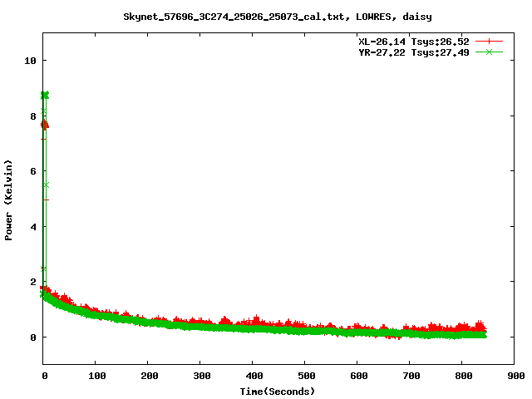Click the x-axis tick label 700
532x399 pixels.
coord(411,376)
